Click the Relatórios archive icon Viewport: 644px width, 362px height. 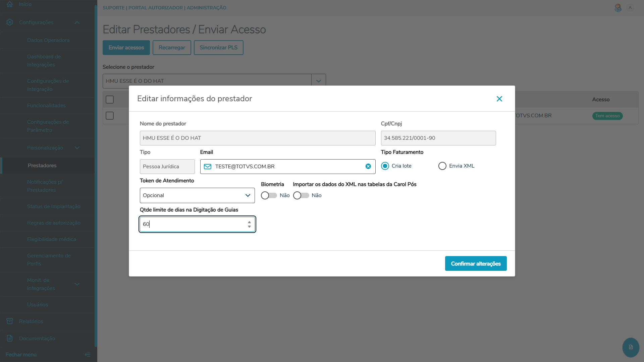10,321
